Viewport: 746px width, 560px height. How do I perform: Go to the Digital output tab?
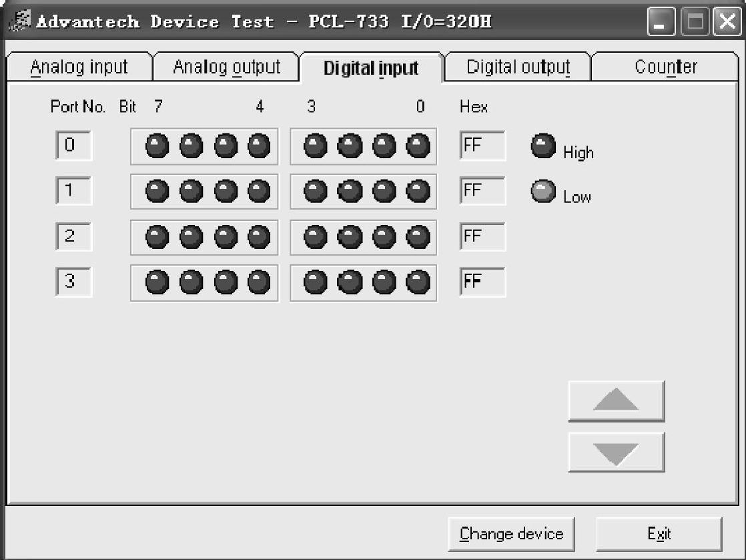click(x=518, y=67)
